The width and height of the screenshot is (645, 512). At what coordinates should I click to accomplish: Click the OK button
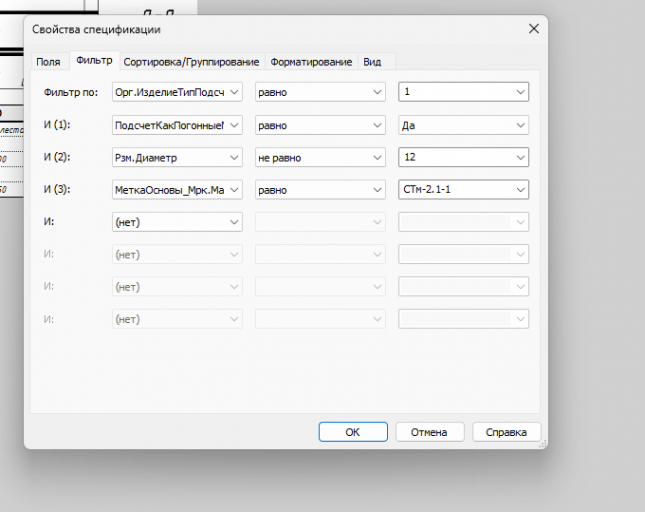click(x=353, y=432)
